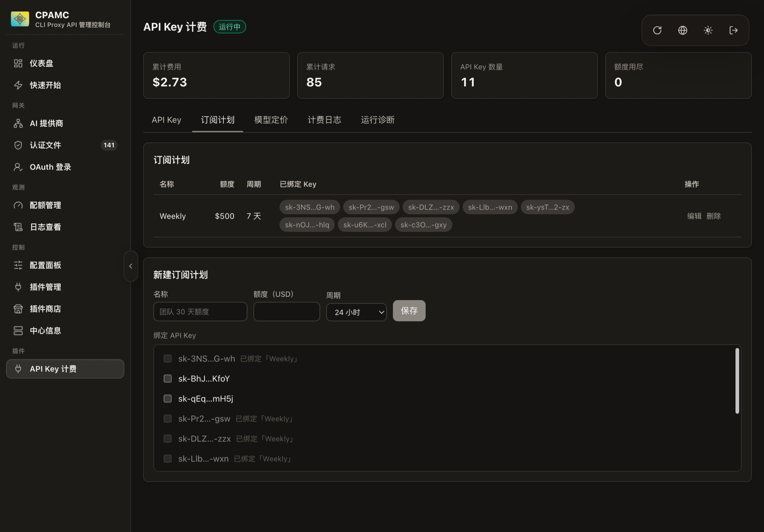Viewport: 764px width, 532px height.
Task: Click the sk-3NS...G-wh key chip
Action: tap(310, 207)
